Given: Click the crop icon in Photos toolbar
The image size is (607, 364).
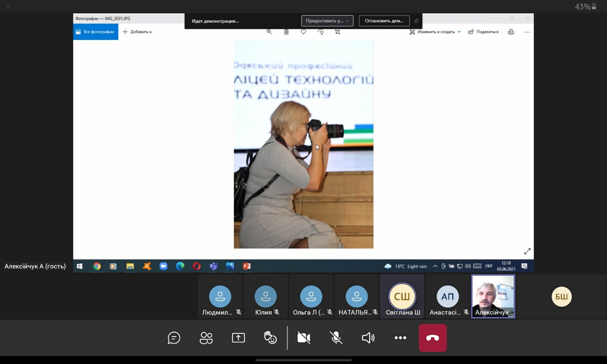Looking at the screenshot, I should [x=338, y=32].
